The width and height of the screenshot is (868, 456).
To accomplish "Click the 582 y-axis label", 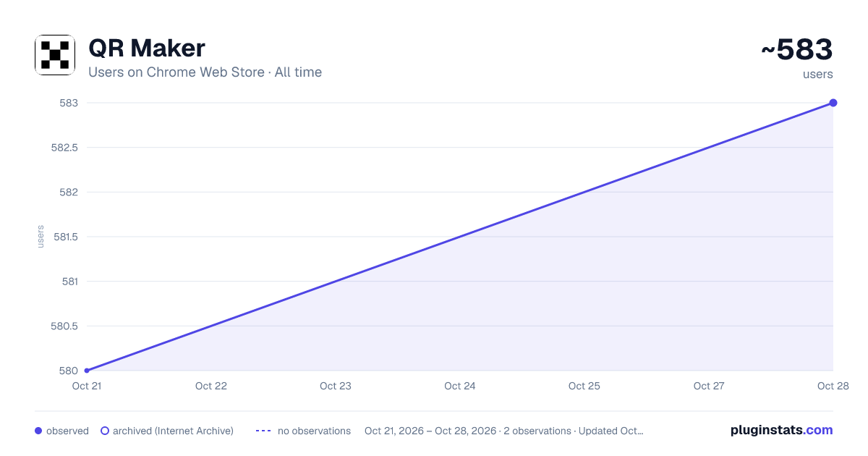I will point(69,193).
